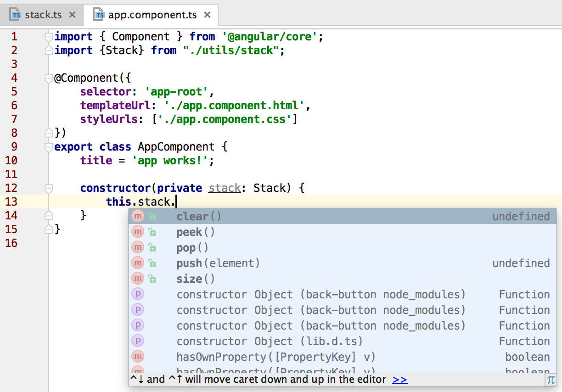Click the method icon next to peek()
The height and width of the screenshot is (392, 562).
(138, 232)
